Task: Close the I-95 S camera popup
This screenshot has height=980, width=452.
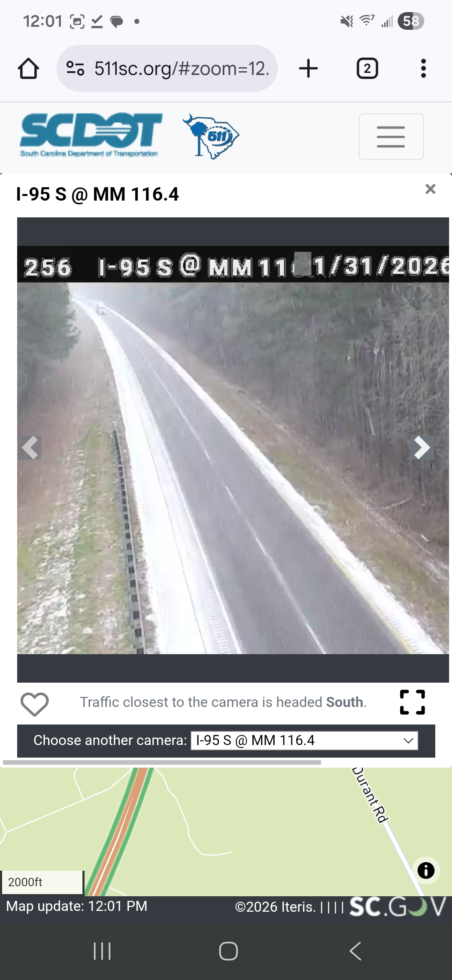Action: pyautogui.click(x=430, y=189)
